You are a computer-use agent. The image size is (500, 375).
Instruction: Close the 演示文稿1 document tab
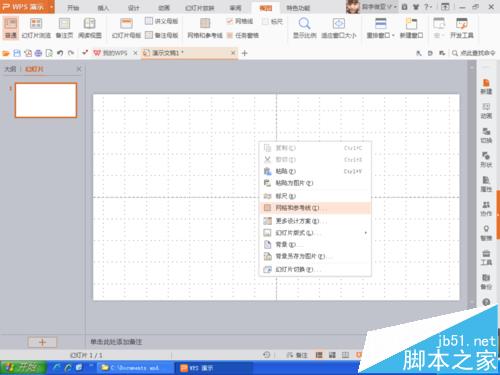click(233, 53)
